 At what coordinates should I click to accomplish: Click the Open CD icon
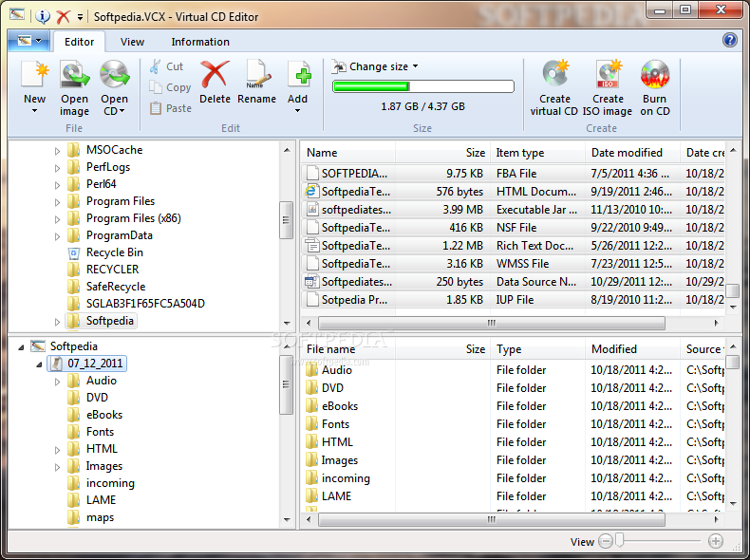click(114, 75)
